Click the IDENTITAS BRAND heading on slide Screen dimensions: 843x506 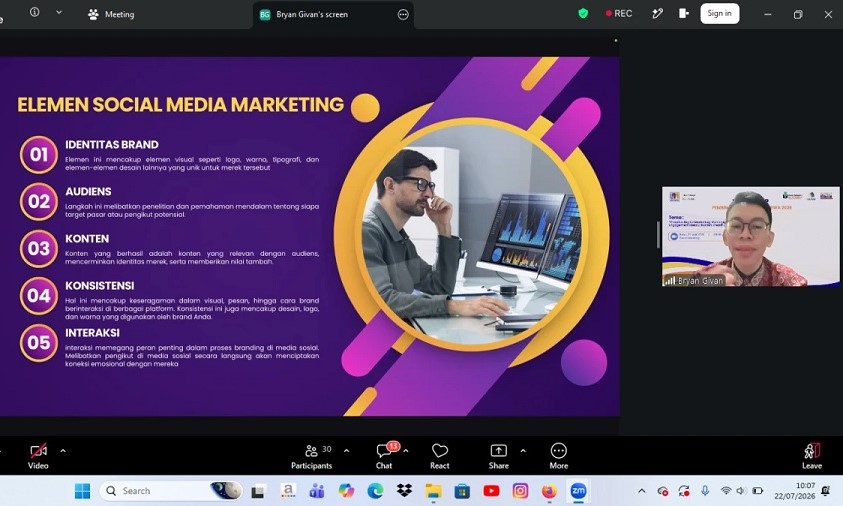tap(112, 145)
